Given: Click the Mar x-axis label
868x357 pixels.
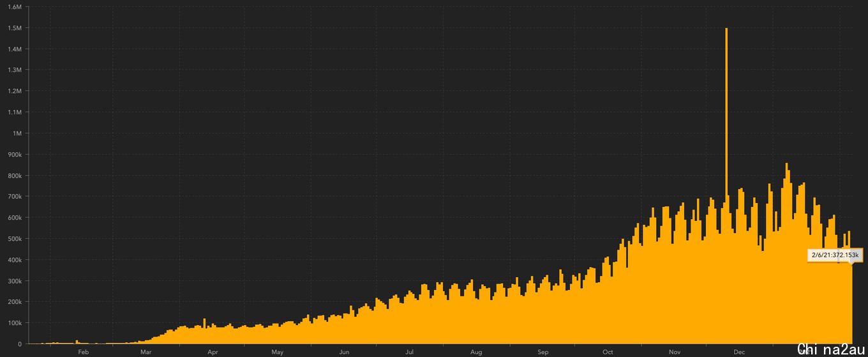Looking at the screenshot, I should click(x=146, y=352).
